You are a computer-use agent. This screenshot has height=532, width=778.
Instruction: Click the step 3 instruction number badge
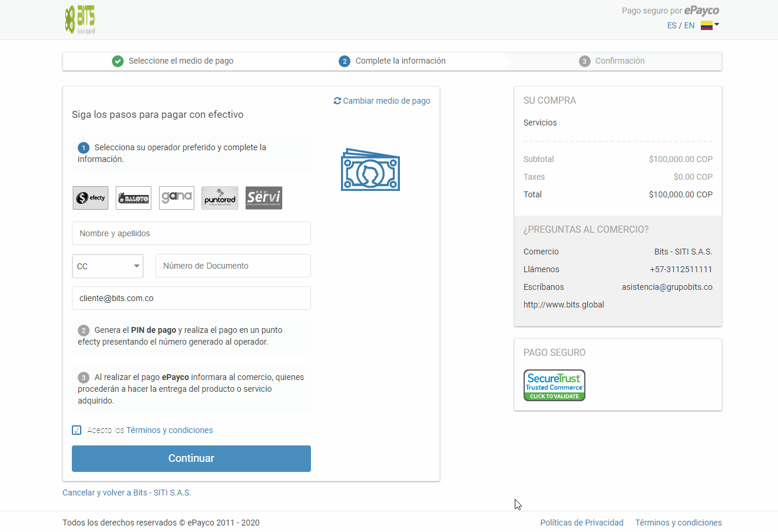pyautogui.click(x=84, y=378)
